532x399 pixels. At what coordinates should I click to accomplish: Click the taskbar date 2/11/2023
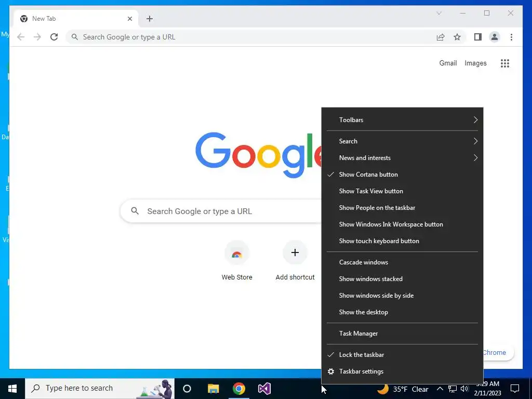pos(487,393)
